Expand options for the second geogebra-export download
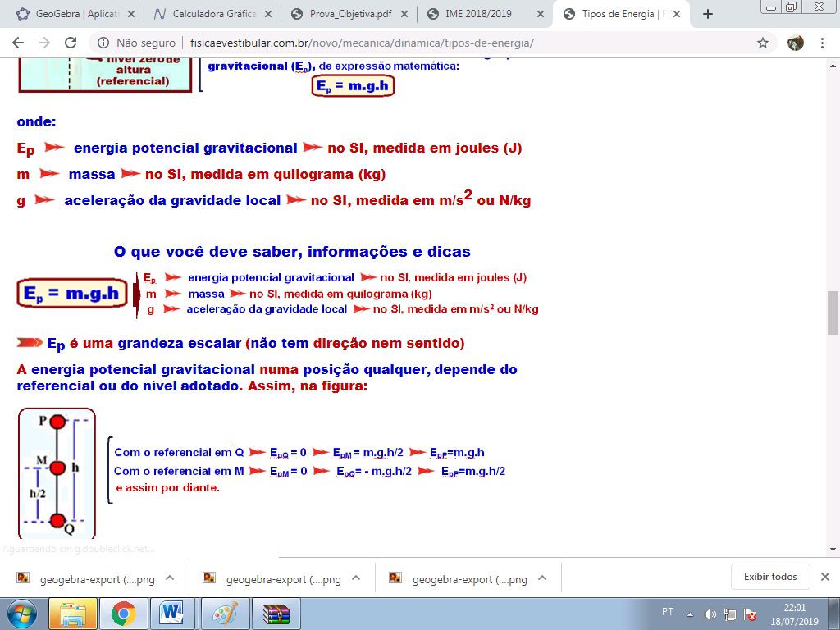The width and height of the screenshot is (840, 630). [356, 578]
